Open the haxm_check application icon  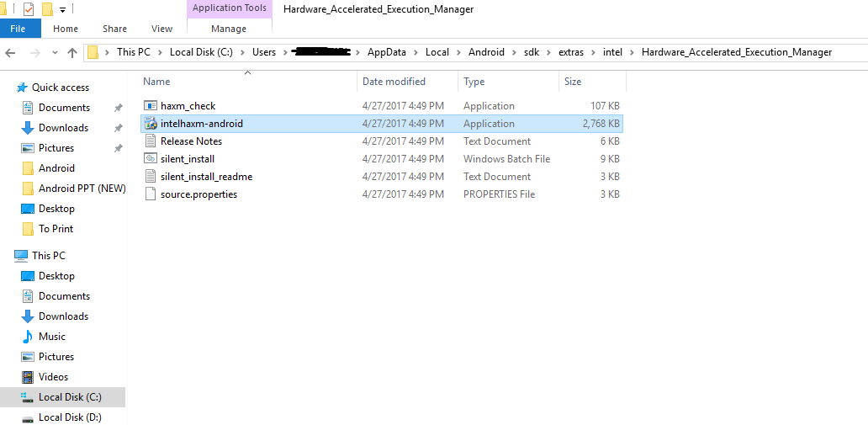151,106
